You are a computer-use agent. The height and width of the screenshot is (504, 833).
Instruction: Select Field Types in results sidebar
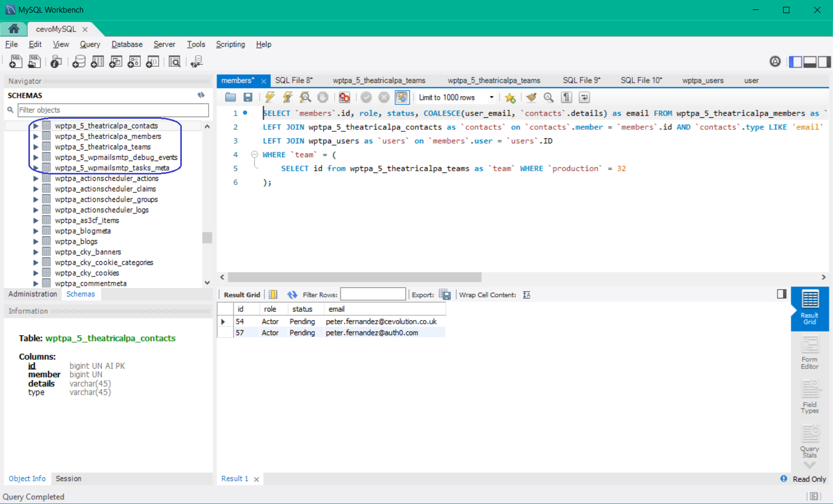point(810,397)
